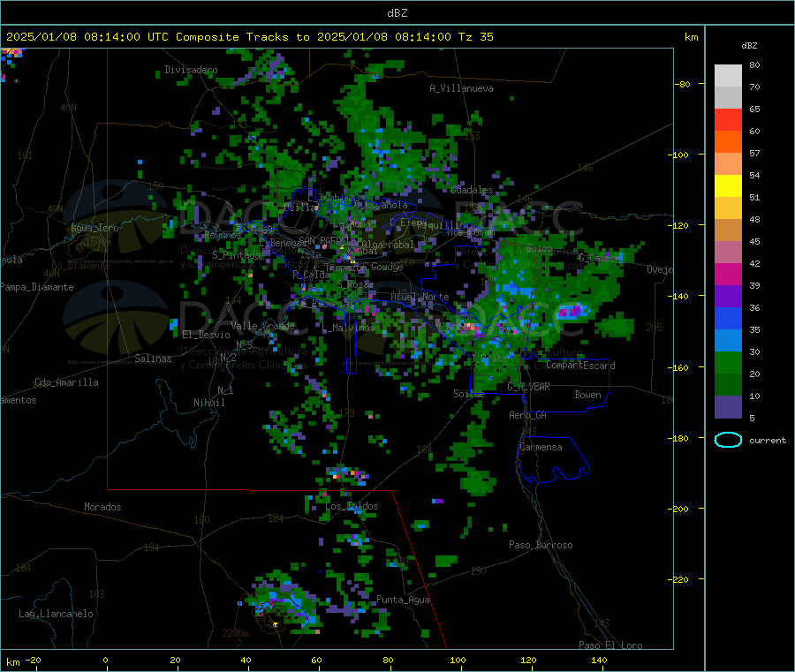Click the 'CompantEscard' location label
Screen dimensions: 795x672
coord(581,366)
